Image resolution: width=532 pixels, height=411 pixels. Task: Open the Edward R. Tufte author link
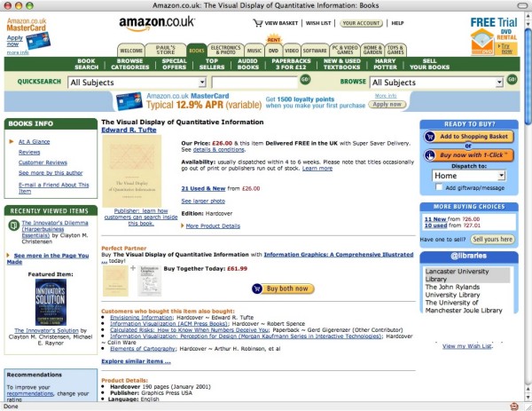[129, 130]
